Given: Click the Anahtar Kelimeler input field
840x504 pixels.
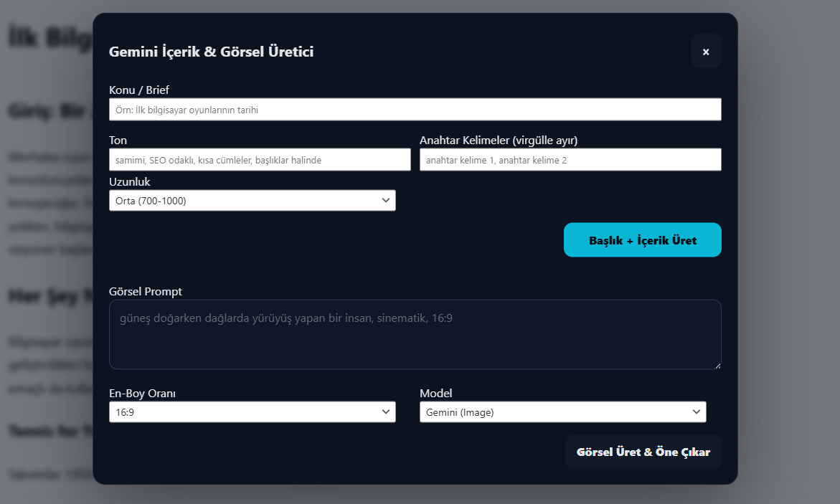Looking at the screenshot, I should pyautogui.click(x=570, y=160).
